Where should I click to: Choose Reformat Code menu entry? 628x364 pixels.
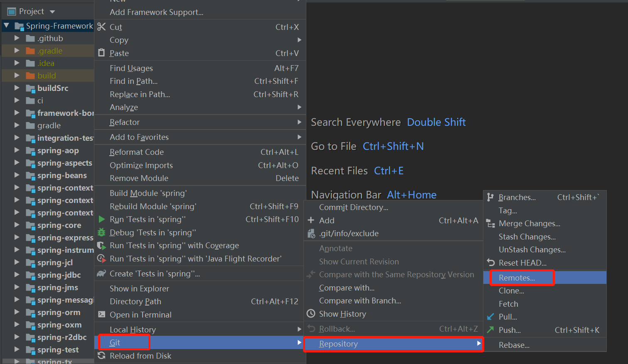point(200,152)
